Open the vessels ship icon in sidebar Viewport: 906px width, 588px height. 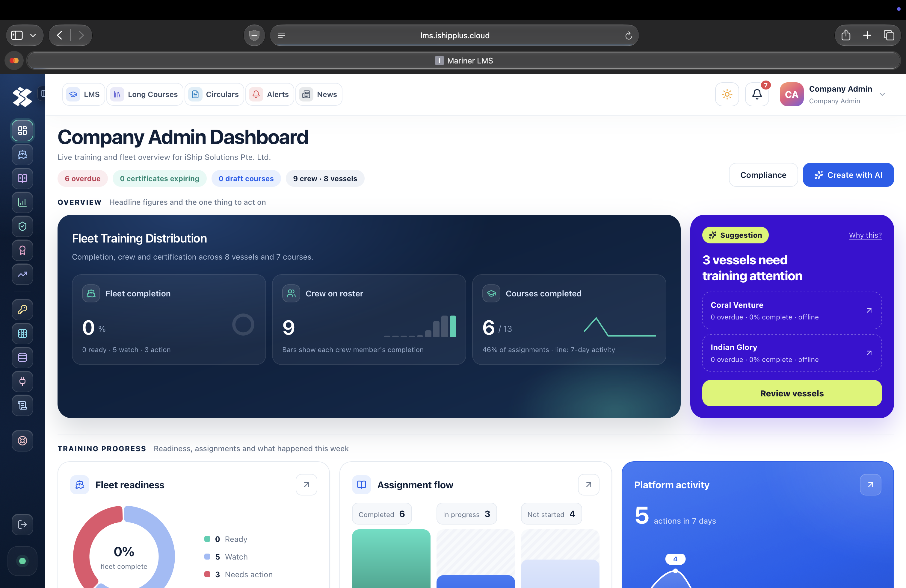[22, 154]
